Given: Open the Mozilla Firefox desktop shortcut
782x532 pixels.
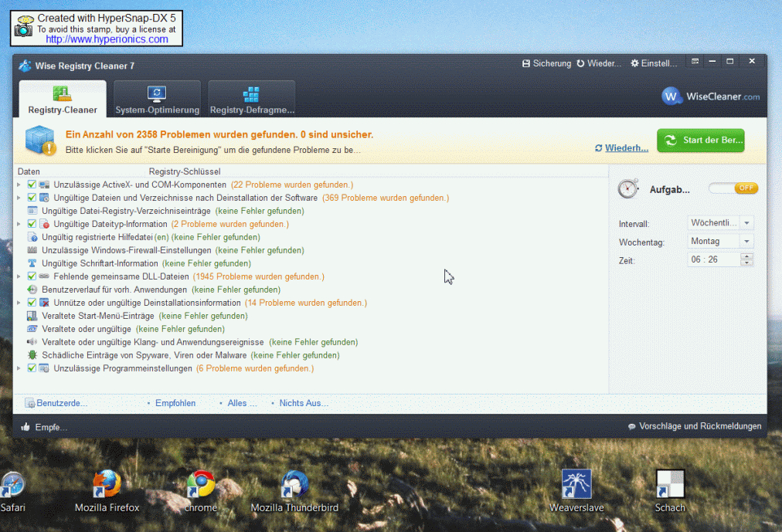Looking at the screenshot, I should (x=107, y=492).
